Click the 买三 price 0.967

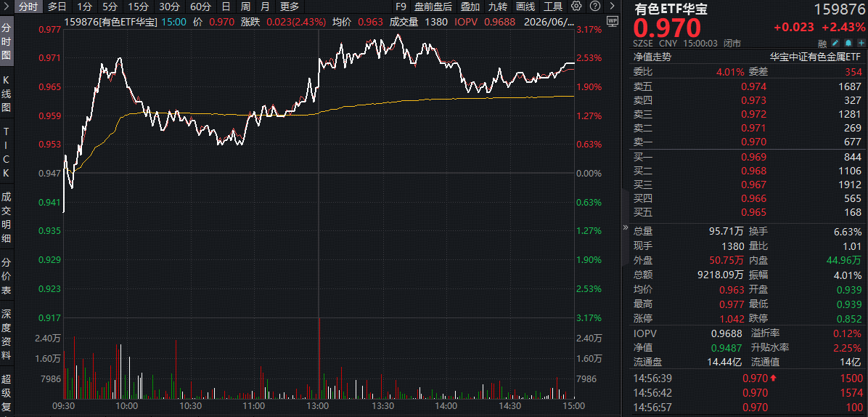click(754, 185)
